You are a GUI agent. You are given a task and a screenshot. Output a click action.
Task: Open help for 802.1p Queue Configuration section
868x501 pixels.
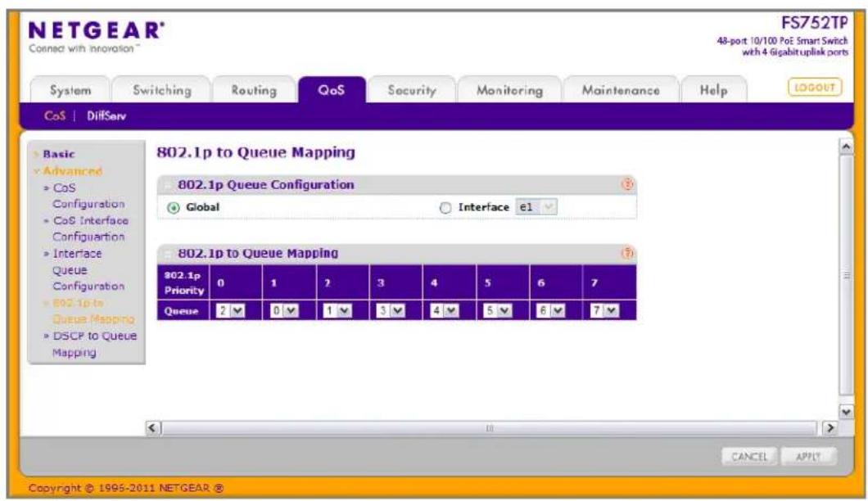tap(627, 184)
